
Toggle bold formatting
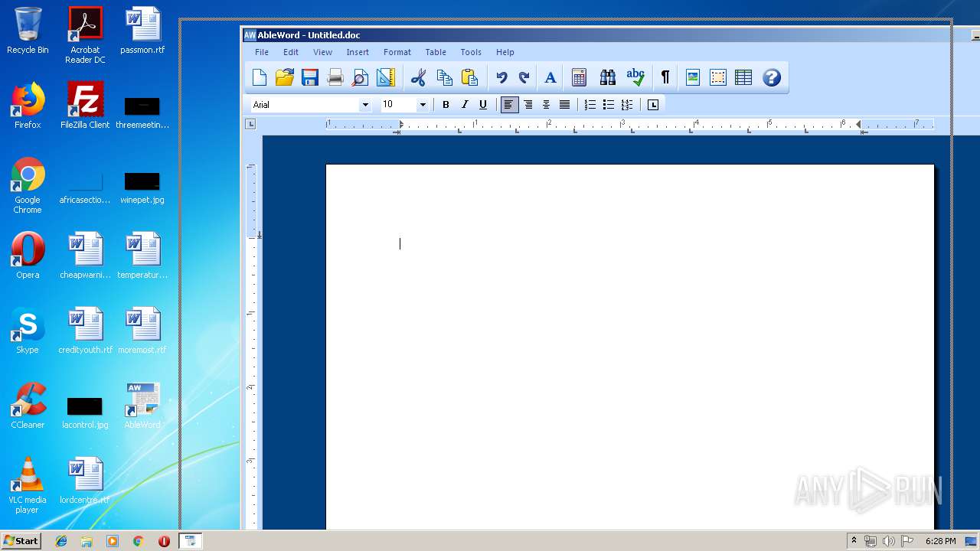pos(446,105)
